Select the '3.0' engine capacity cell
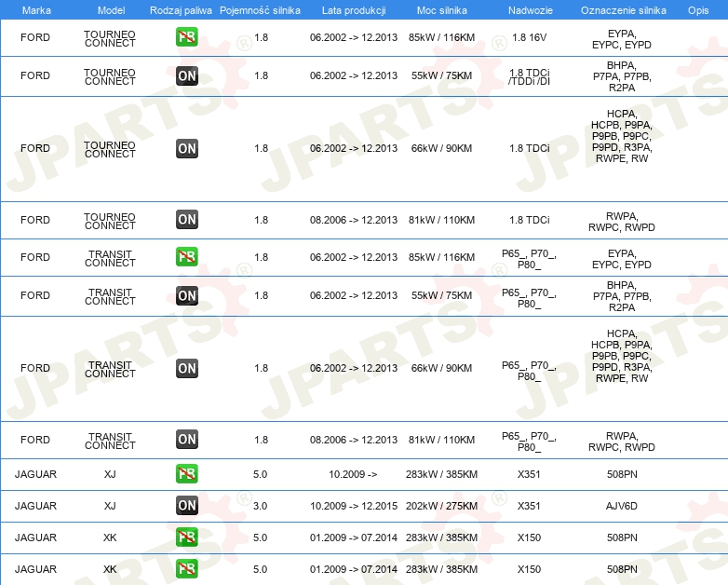The height and width of the screenshot is (585, 728). (x=260, y=506)
